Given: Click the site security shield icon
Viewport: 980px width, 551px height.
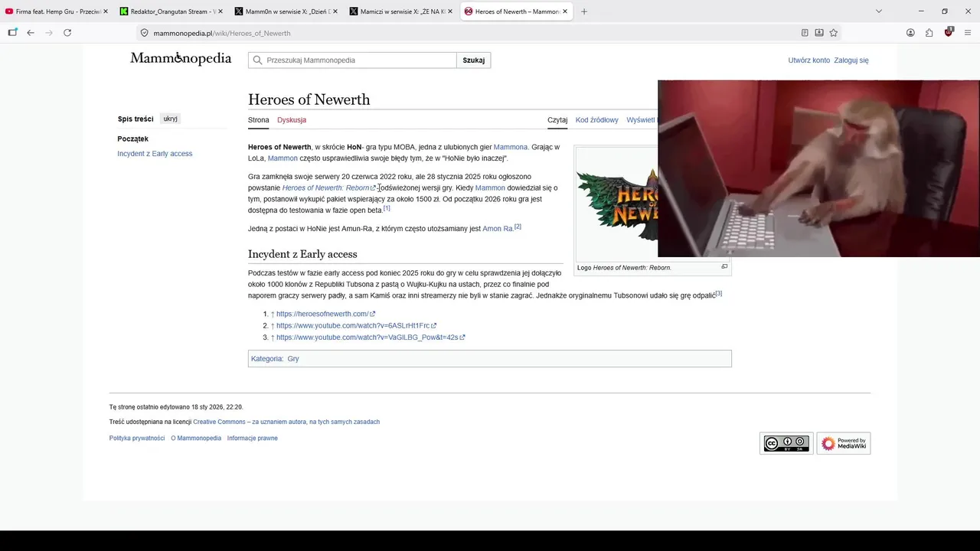Looking at the screenshot, I should (144, 33).
